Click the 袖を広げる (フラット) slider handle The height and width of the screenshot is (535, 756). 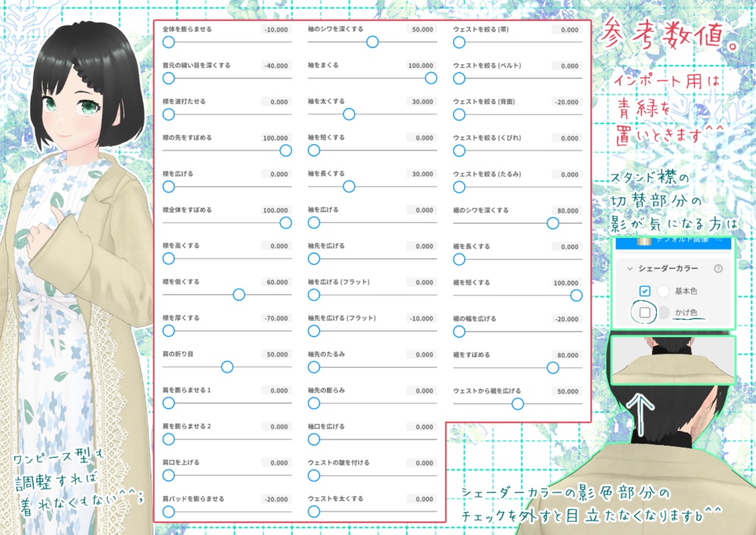314,295
